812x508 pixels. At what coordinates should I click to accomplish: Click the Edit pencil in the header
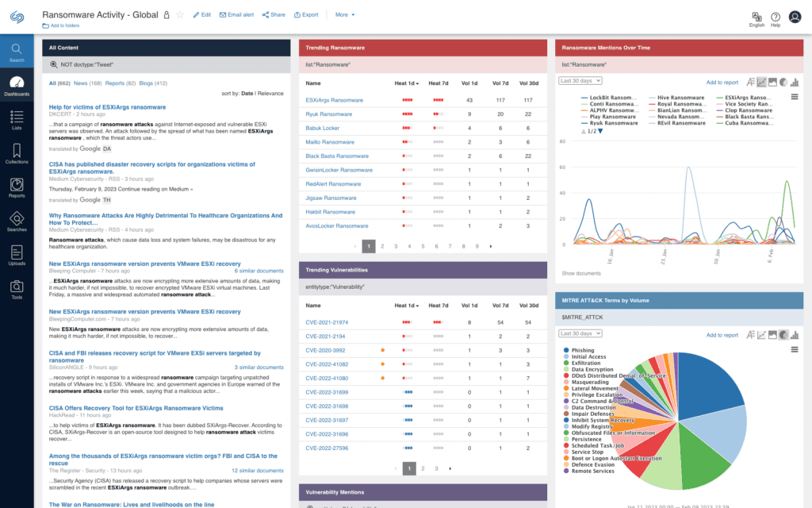point(202,15)
